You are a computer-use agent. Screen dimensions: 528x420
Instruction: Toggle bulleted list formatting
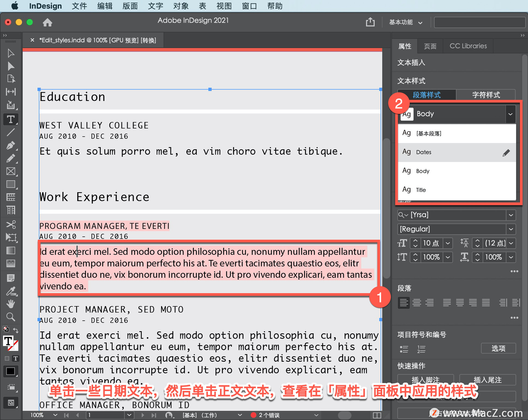coord(404,349)
